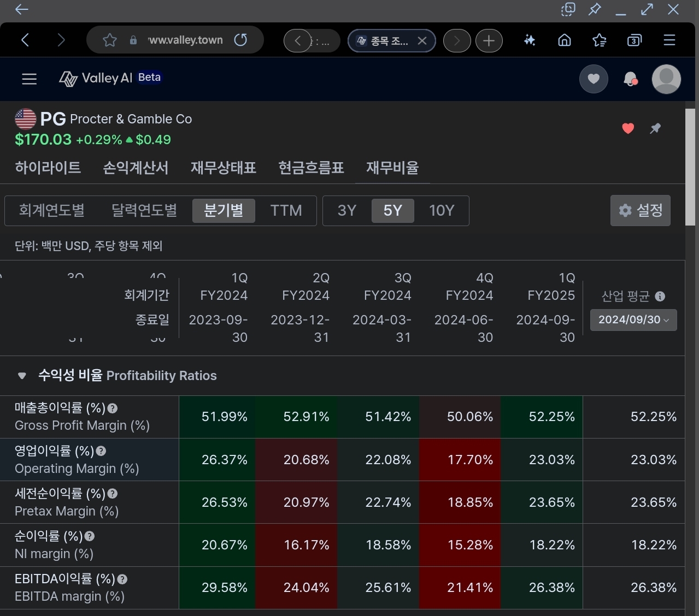Click the Procter & Gamble Co name

click(x=131, y=119)
